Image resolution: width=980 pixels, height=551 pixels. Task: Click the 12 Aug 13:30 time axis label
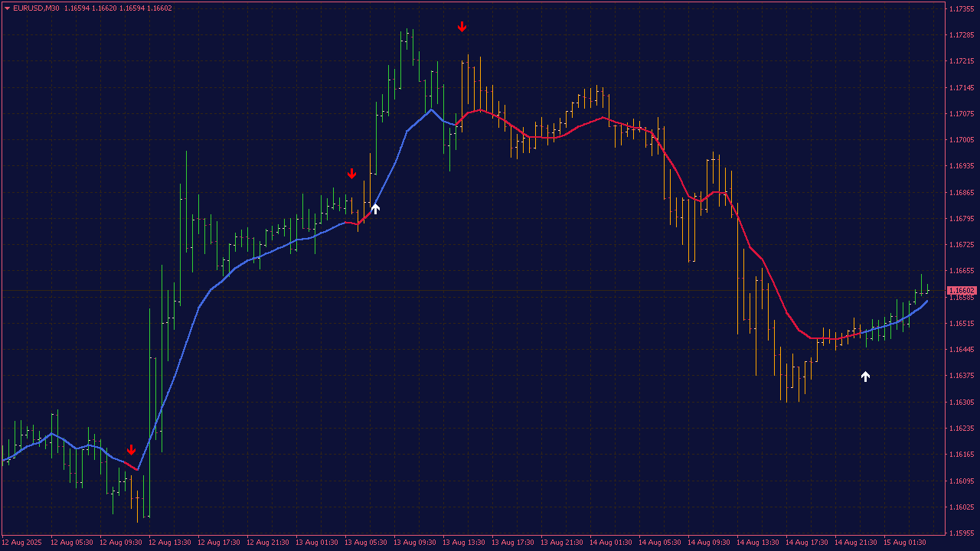pyautogui.click(x=169, y=543)
